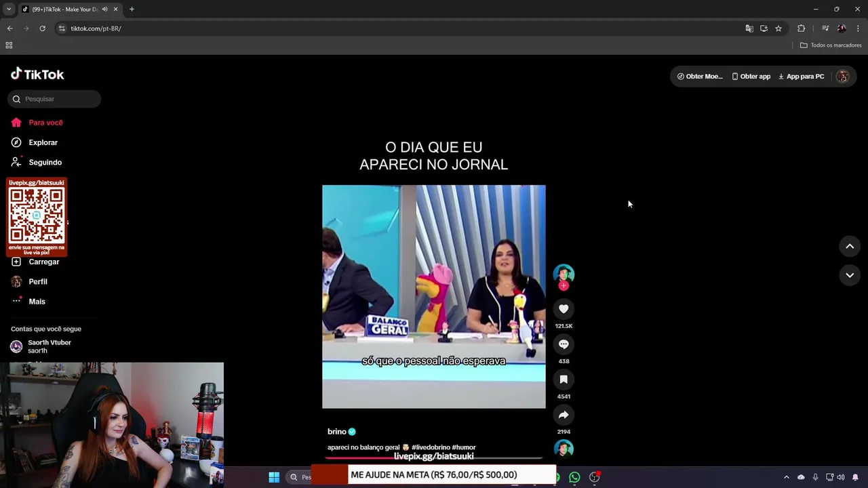Mute the TikTok tab audio
The width and height of the screenshot is (868, 488).
(104, 9)
